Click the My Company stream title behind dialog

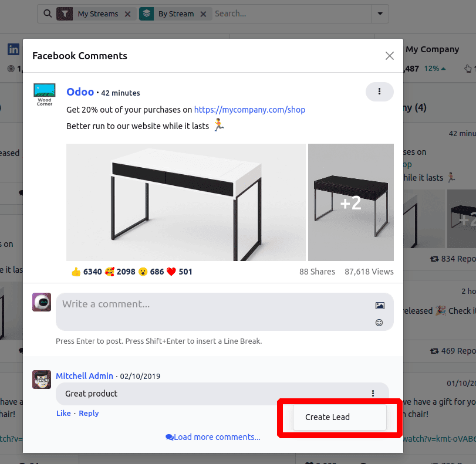pyautogui.click(x=433, y=49)
